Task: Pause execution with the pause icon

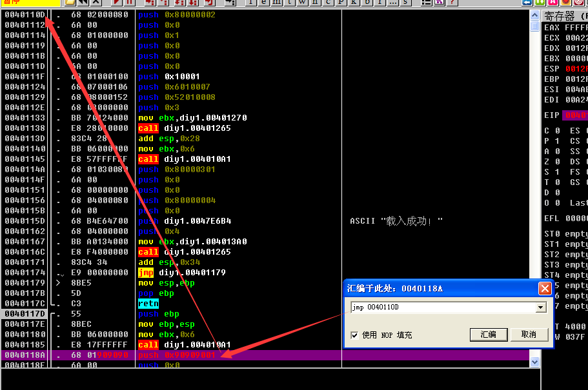Action: (129, 3)
